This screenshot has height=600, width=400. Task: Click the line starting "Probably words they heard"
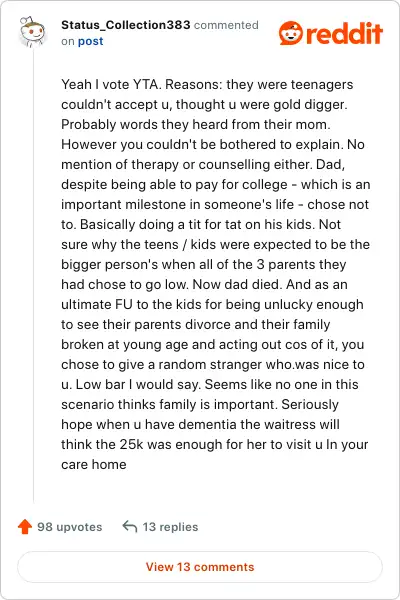coord(196,124)
